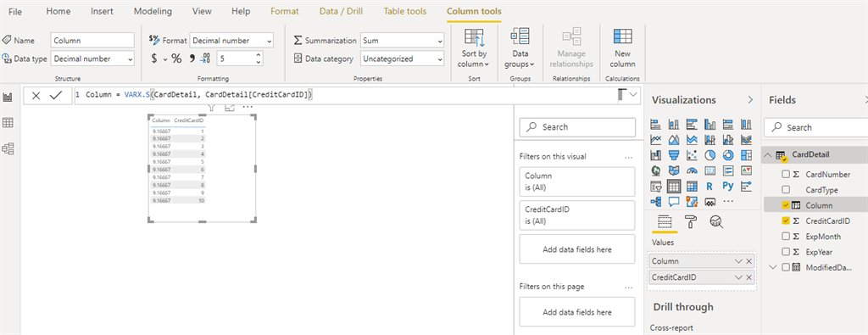The height and width of the screenshot is (335, 868).
Task: Select the KPI visualization
Action: 746,170
